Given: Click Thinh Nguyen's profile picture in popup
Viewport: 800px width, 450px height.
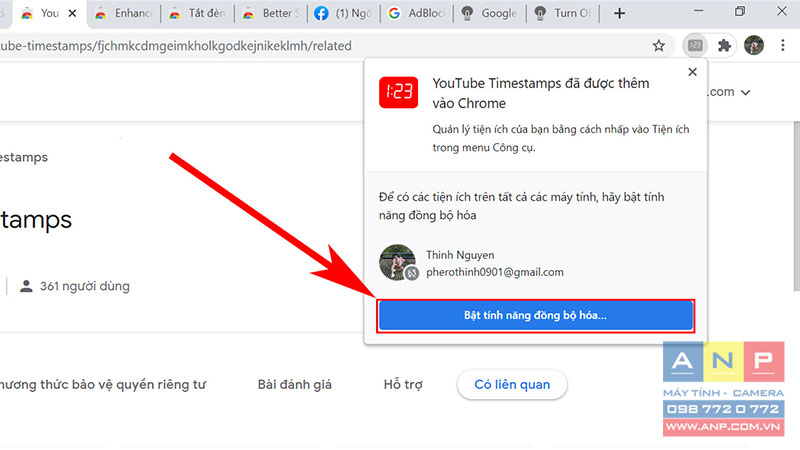Looking at the screenshot, I should (397, 262).
